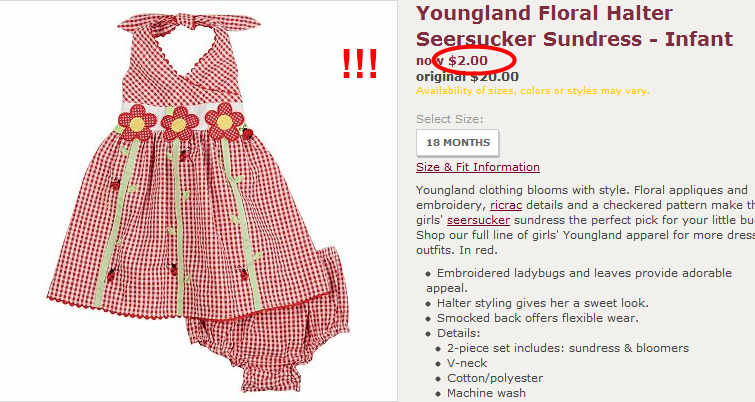Click the 2-piece set includes bullet
This screenshot has height=402, width=755.
pos(568,348)
